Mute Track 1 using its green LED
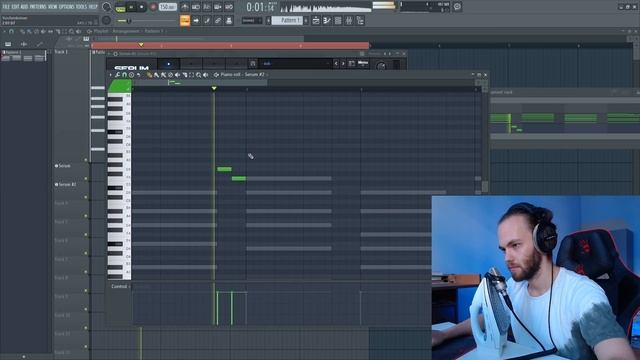640x360 pixels. (86, 160)
